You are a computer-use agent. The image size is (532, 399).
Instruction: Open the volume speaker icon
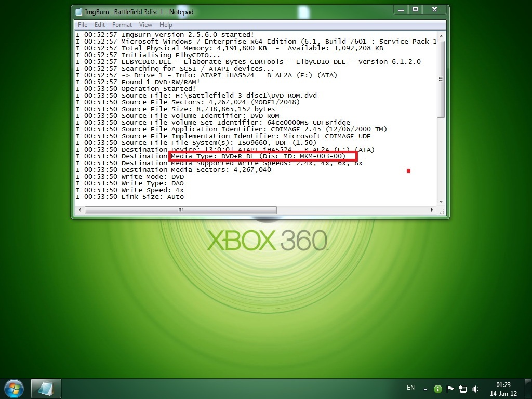(x=475, y=389)
